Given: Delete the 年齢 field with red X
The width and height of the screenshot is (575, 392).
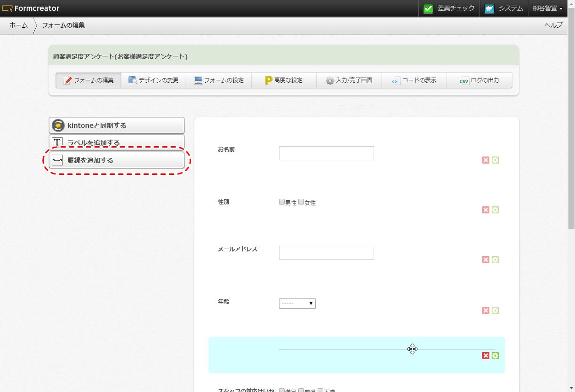Looking at the screenshot, I should pyautogui.click(x=486, y=310).
